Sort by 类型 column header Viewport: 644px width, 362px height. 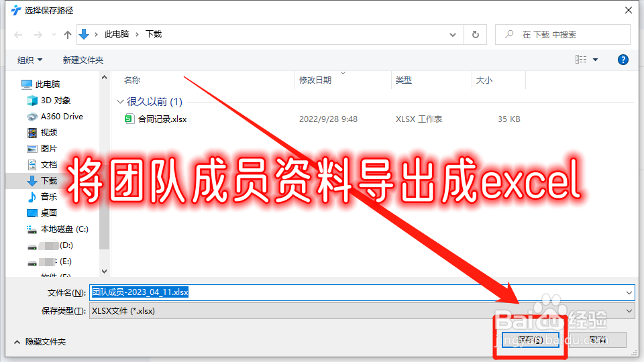[x=403, y=80]
